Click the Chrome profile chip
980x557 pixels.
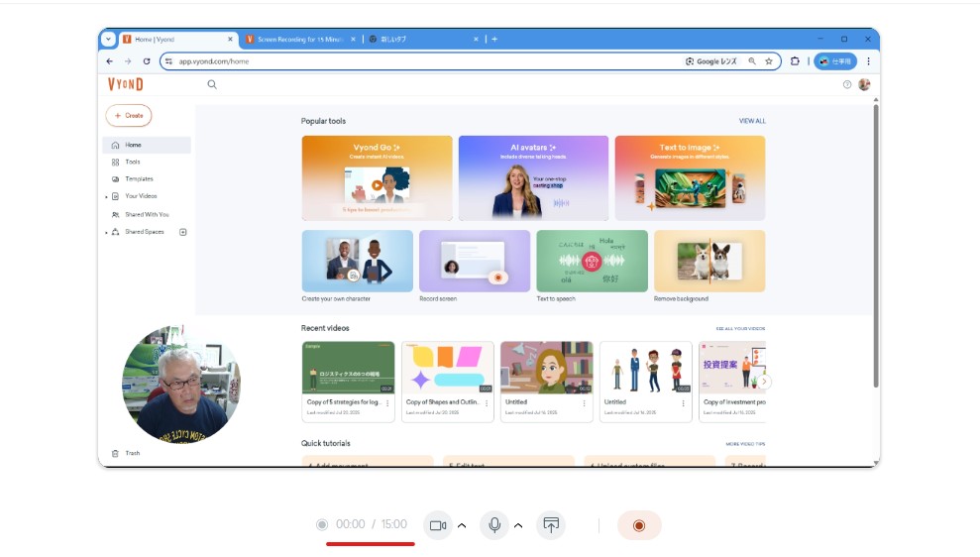pyautogui.click(x=835, y=61)
